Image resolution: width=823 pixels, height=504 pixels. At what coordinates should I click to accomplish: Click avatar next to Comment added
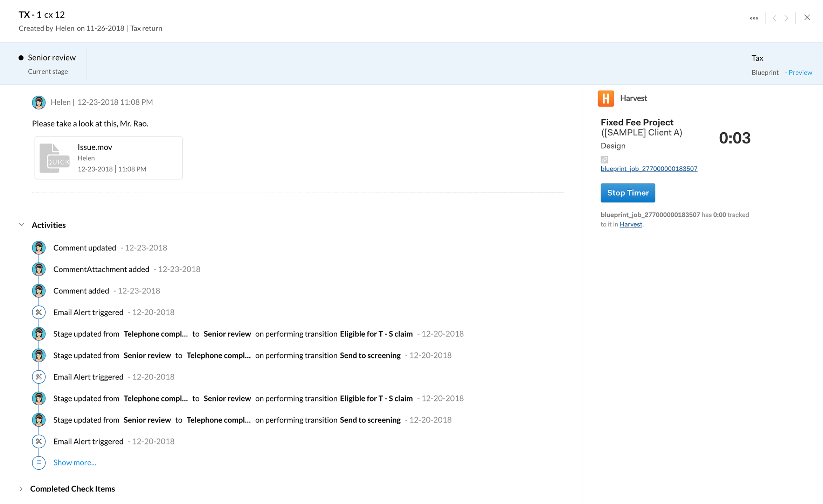39,291
